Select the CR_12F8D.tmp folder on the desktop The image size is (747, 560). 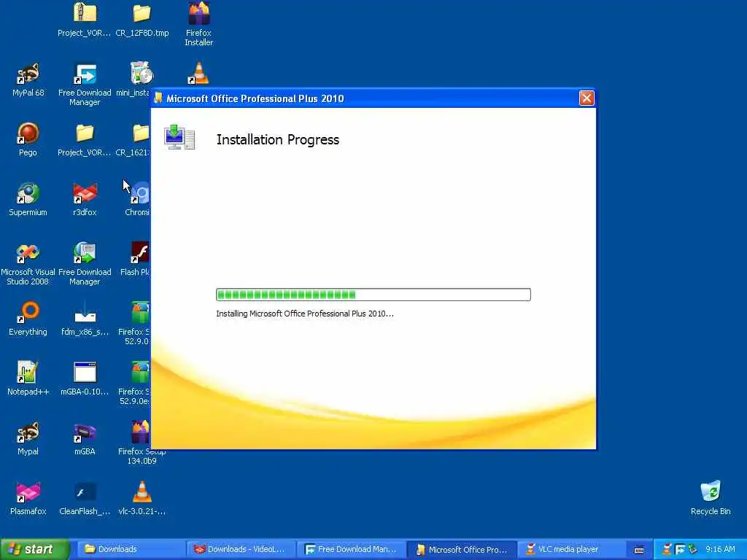point(142,13)
